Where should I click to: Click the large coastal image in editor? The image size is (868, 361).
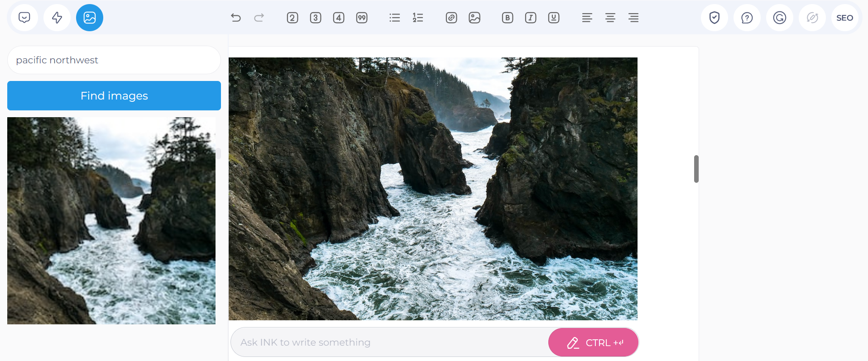(x=433, y=189)
